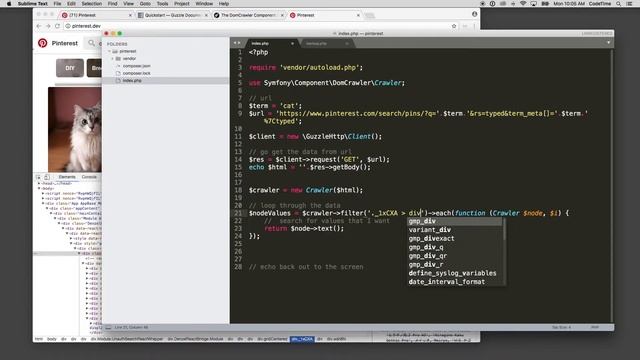Click html in the DevTools breadcrumb

38,339
